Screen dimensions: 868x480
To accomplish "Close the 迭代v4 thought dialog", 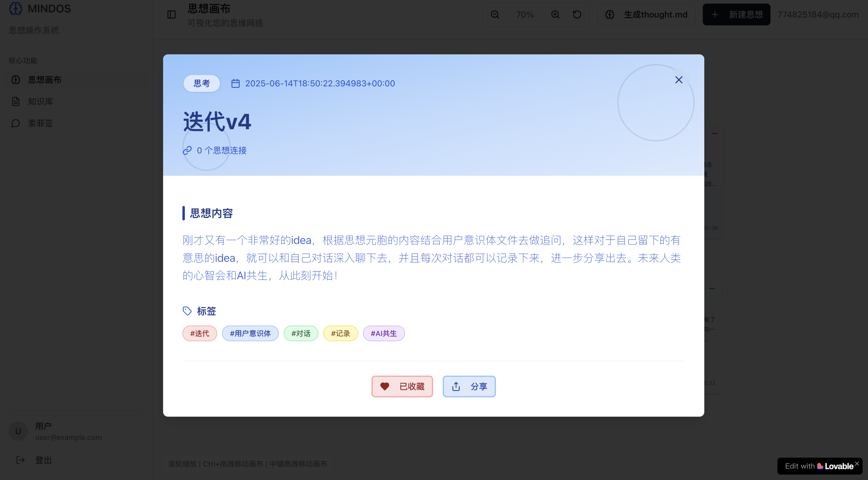I will (679, 80).
